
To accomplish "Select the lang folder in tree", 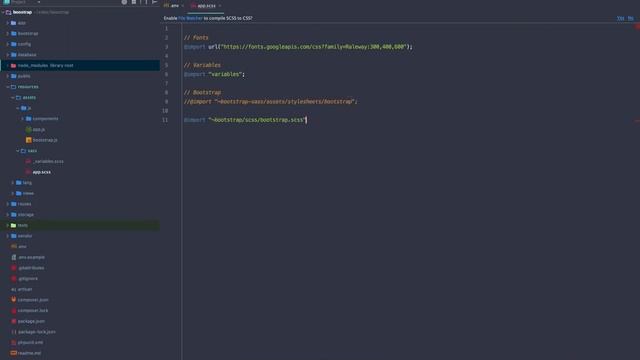I will click(27, 182).
